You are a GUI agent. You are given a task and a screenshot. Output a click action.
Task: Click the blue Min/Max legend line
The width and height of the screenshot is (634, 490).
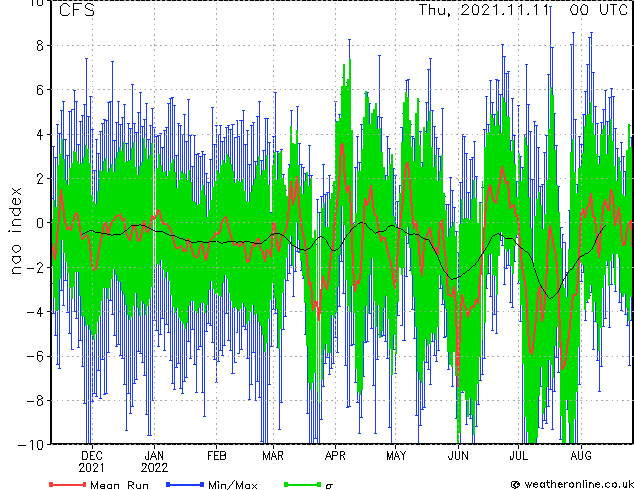185,484
